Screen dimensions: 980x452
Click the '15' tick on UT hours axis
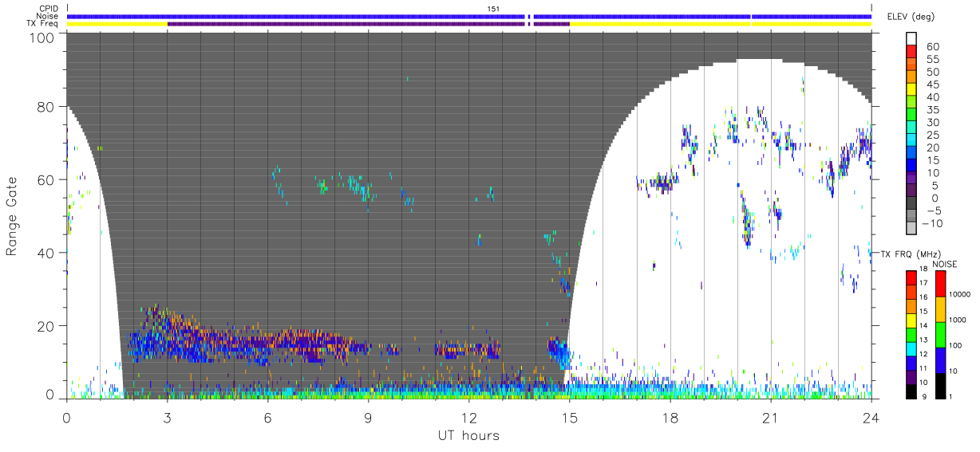pyautogui.click(x=569, y=418)
